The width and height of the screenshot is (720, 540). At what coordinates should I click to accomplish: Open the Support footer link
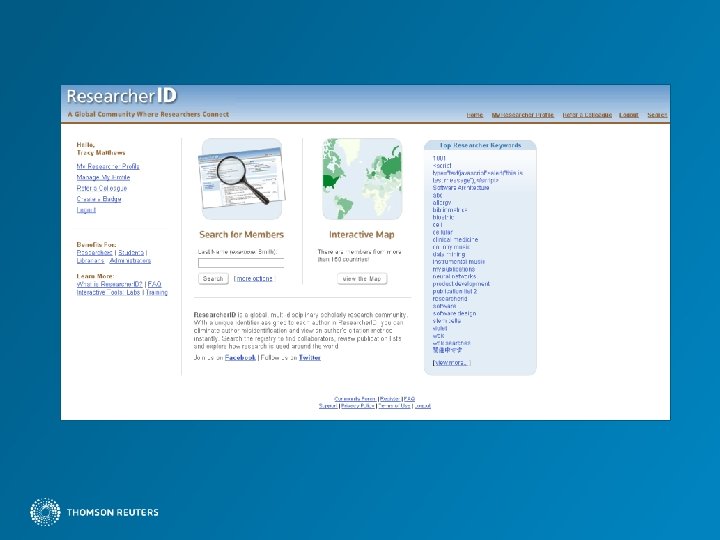328,406
